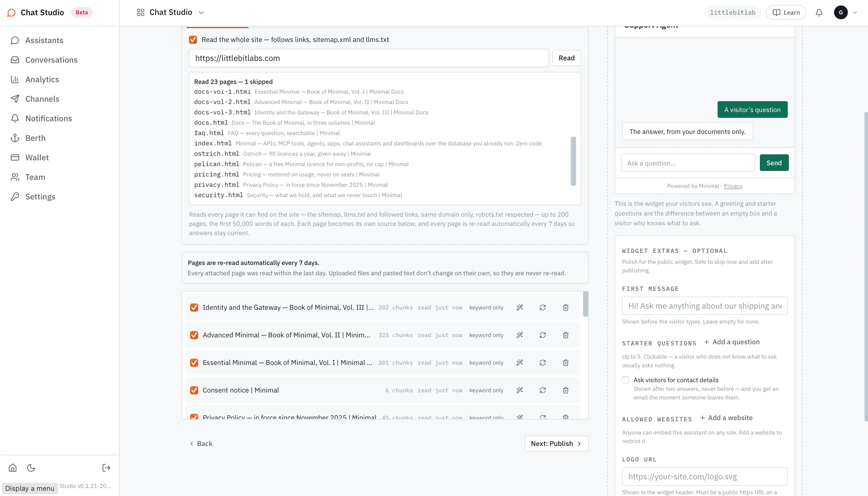Image resolution: width=868 pixels, height=496 pixels.
Task: Refresh the Advanced Minimal source
Action: [x=543, y=335]
